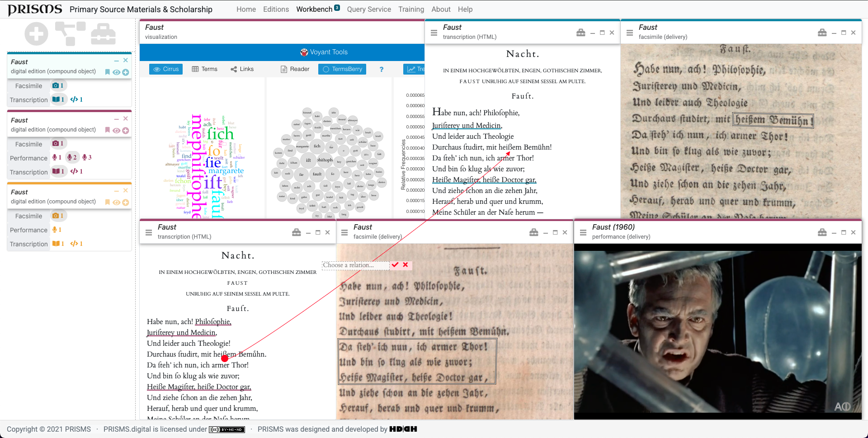Open toolbox of top transcription panel
The image size is (868, 438).
click(581, 33)
